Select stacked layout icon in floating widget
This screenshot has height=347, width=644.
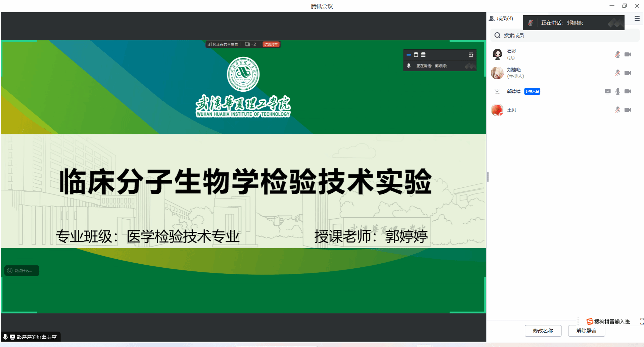coord(423,55)
